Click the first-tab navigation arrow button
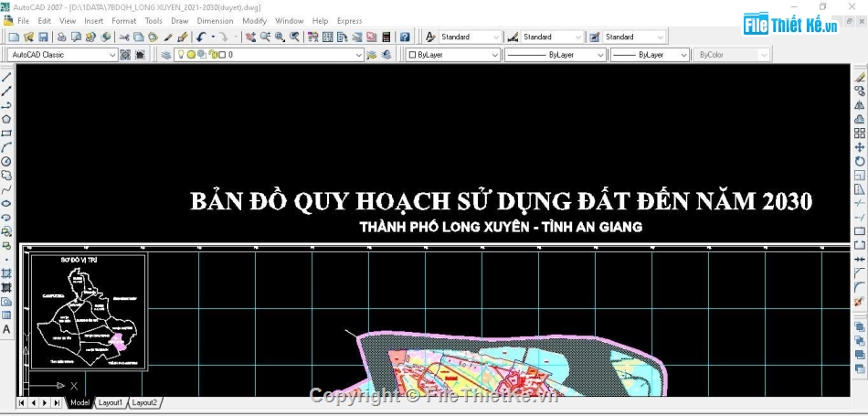The width and height of the screenshot is (868, 416). 22,402
